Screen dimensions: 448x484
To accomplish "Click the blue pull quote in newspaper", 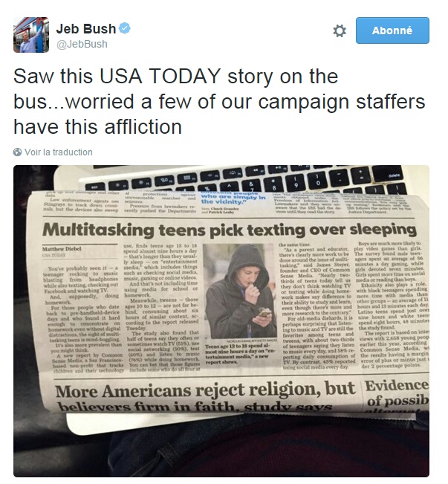I will 233,197.
